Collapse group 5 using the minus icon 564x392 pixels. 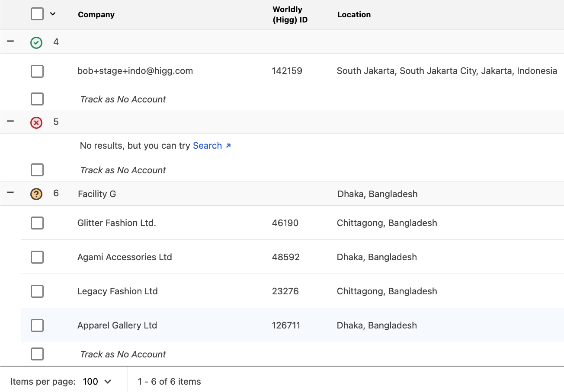point(10,122)
